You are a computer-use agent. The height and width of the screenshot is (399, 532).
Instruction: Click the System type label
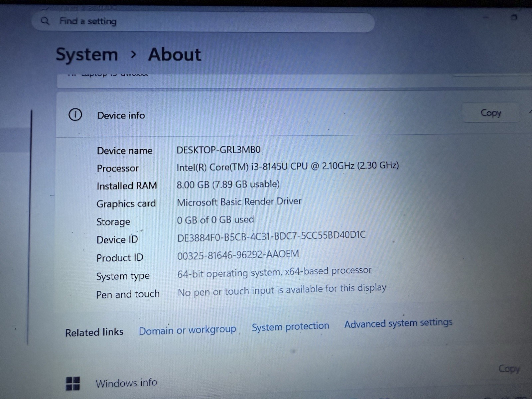pyautogui.click(x=123, y=276)
